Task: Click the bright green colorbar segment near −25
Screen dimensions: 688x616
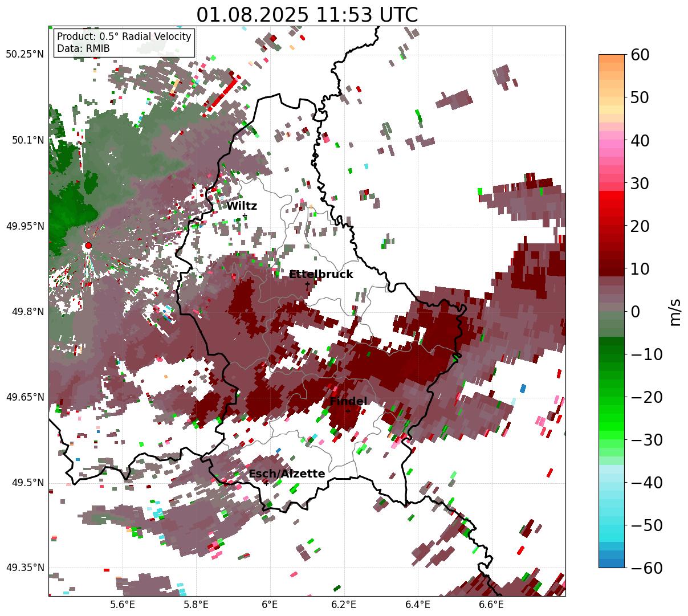Action: (x=612, y=418)
